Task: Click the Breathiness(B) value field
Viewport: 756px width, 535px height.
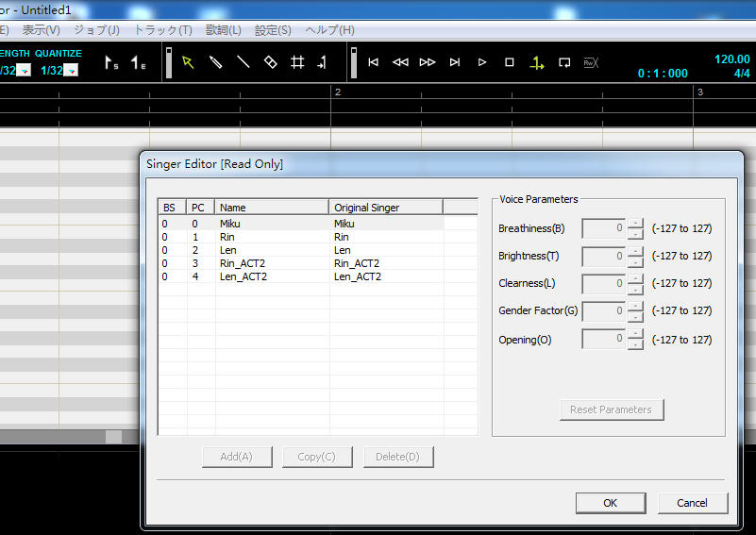Action: 604,228
